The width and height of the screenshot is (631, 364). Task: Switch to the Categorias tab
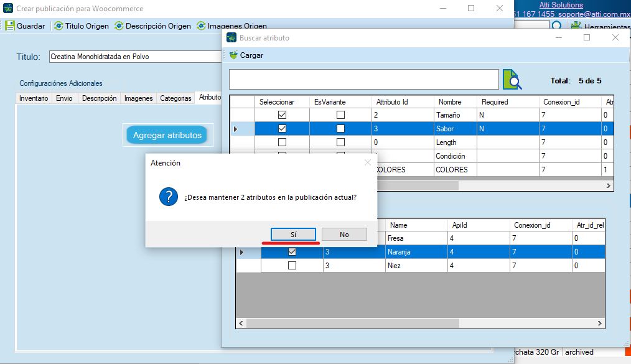176,98
